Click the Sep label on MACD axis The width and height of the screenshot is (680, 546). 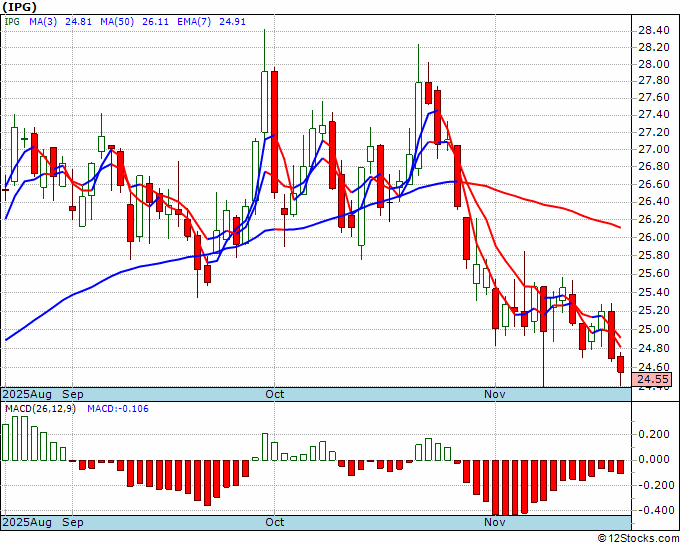(73, 522)
